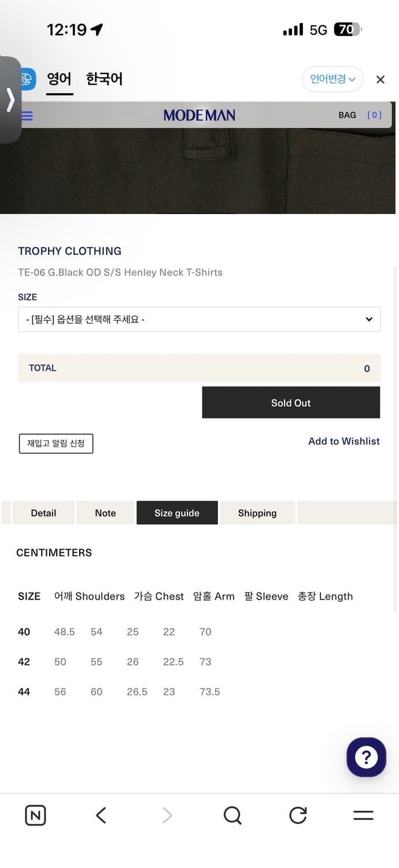399x868 pixels.
Task: Open the 언어변경 language change dropdown
Action: coord(332,79)
